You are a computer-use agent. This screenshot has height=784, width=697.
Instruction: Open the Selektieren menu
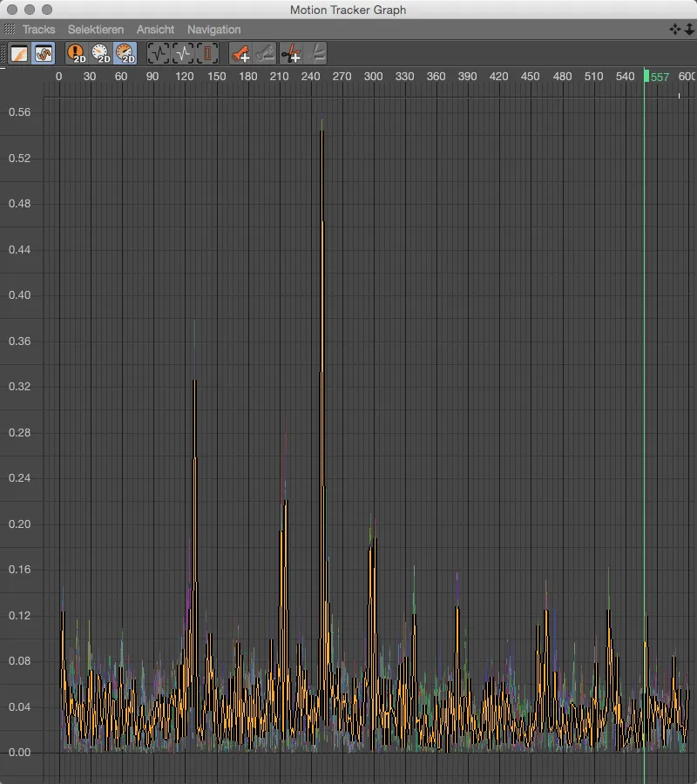(96, 30)
